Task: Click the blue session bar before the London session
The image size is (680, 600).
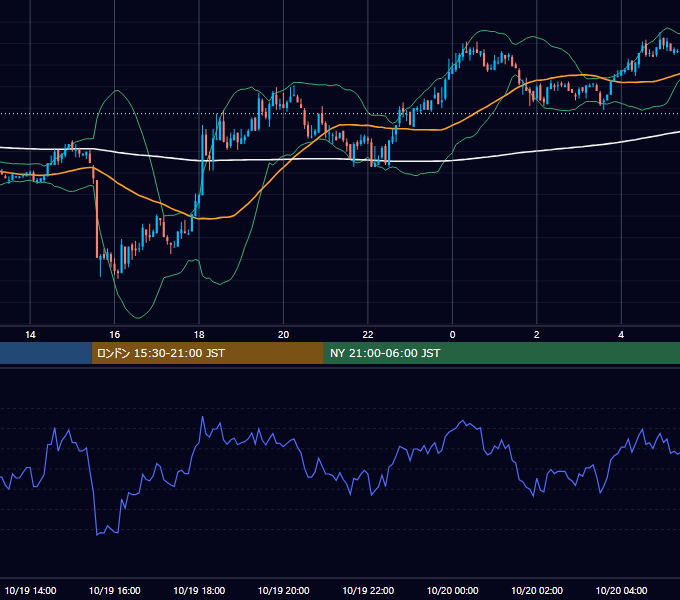Action: click(46, 353)
